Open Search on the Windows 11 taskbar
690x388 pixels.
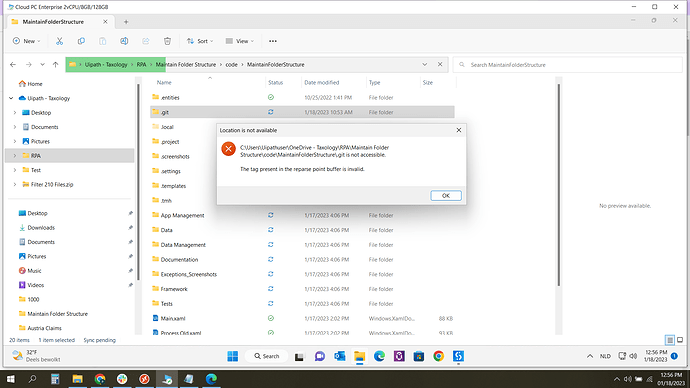[267, 356]
